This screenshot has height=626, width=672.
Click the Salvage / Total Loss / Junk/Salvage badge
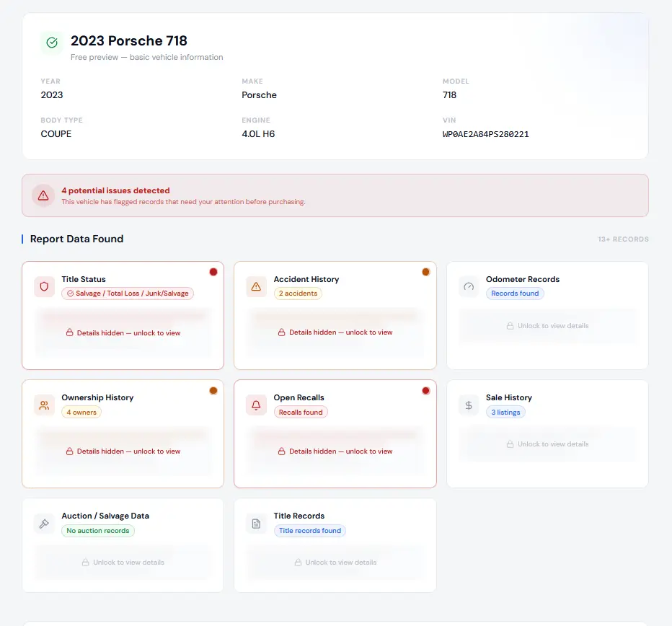click(x=128, y=294)
